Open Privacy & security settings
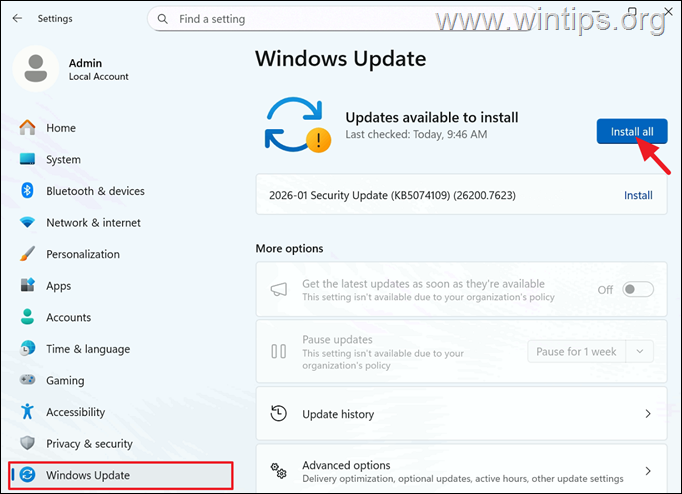The image size is (682, 494). coord(120,444)
